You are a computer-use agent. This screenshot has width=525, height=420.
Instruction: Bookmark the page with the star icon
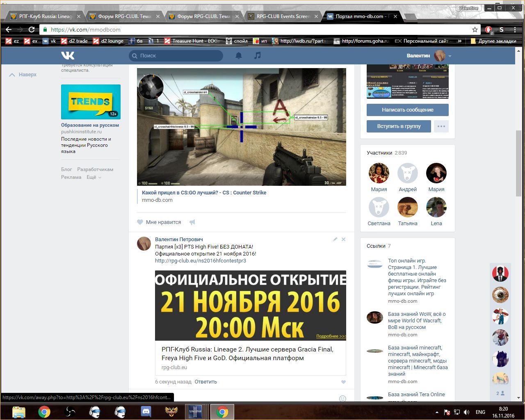(x=475, y=30)
